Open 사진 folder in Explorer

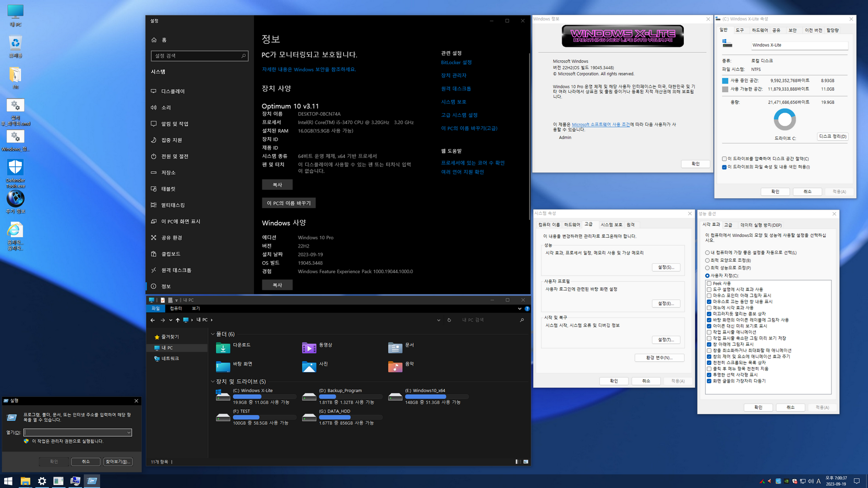pos(315,366)
